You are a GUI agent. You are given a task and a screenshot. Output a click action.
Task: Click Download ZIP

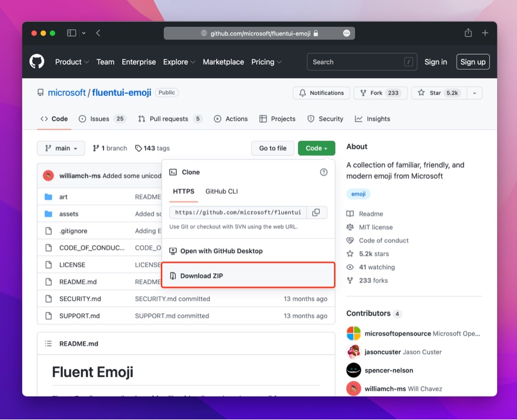(x=249, y=275)
